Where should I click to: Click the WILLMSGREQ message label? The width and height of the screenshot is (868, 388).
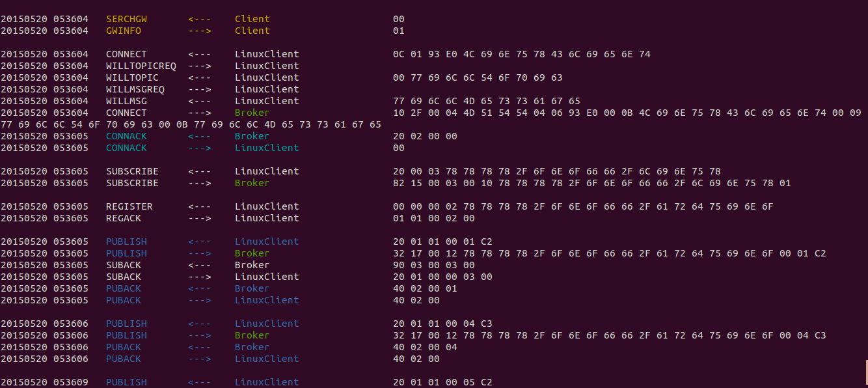135,89
